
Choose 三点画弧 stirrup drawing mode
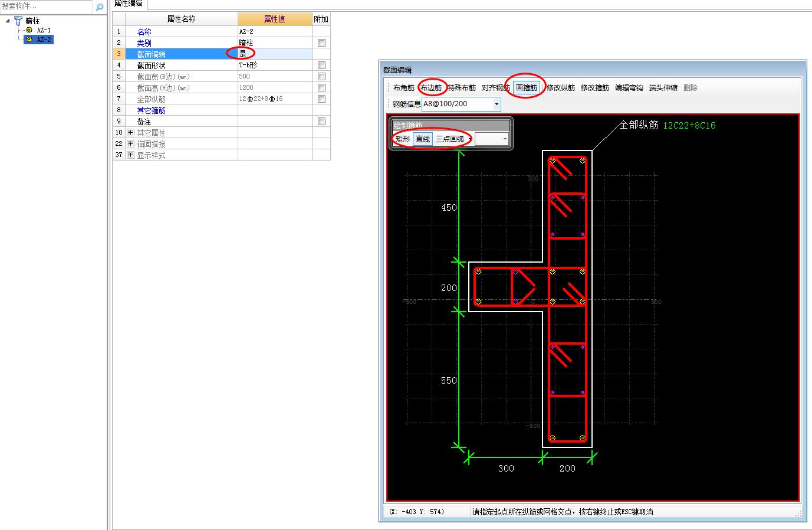coord(451,139)
